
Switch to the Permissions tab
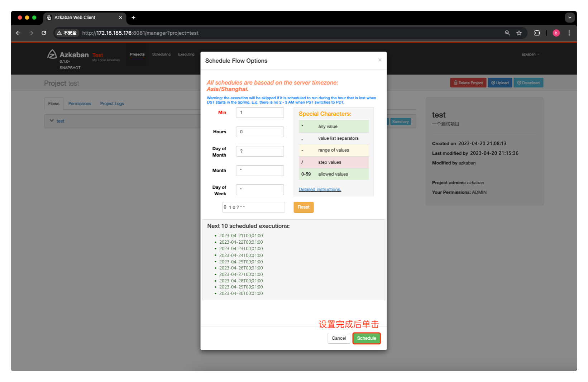point(80,104)
